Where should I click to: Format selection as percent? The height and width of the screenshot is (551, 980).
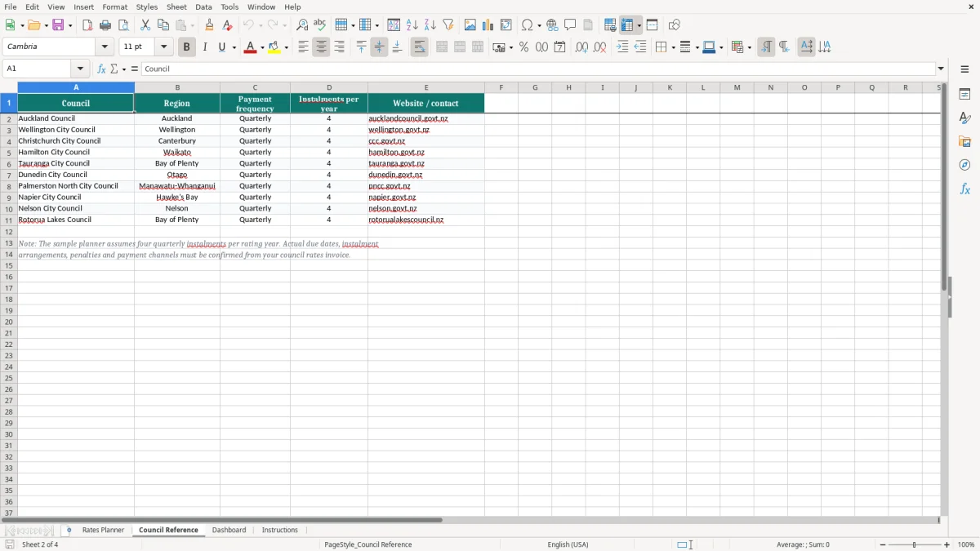point(523,47)
